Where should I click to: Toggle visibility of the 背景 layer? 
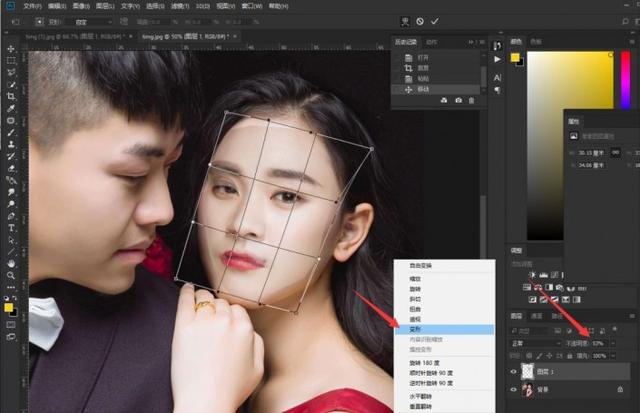point(513,390)
